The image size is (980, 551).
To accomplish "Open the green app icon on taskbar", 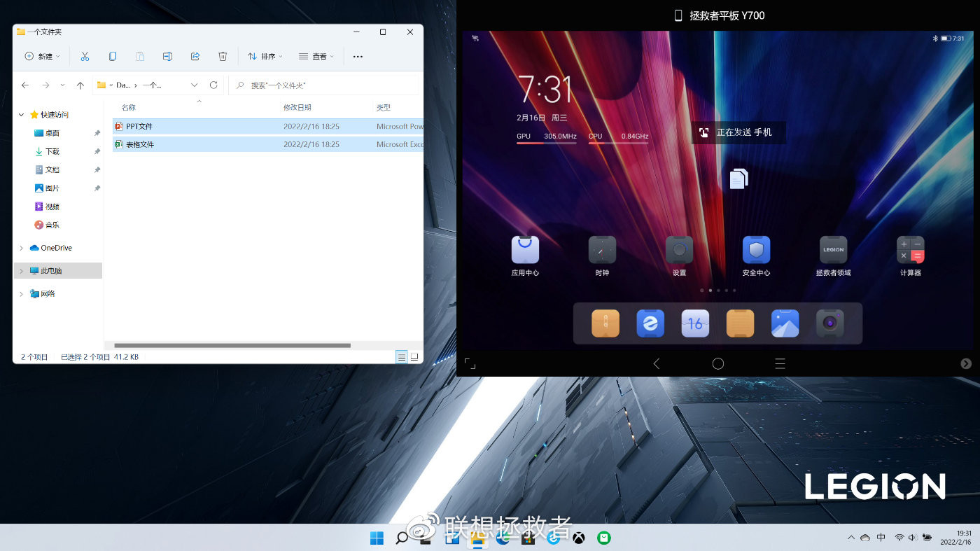I will point(604,538).
